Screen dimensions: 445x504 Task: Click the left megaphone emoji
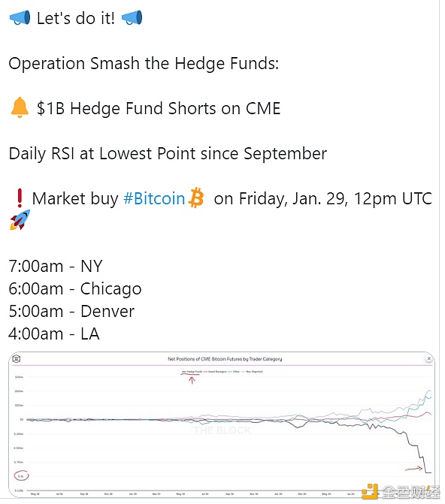20,18
